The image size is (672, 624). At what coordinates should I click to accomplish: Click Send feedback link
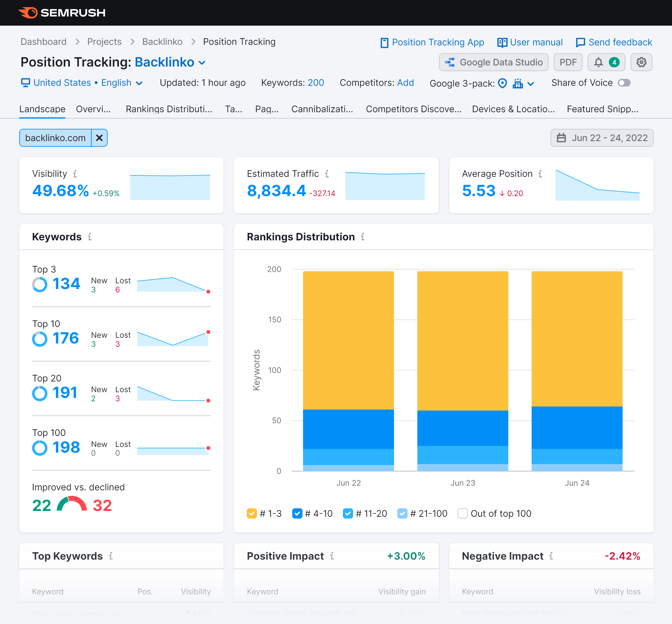pyautogui.click(x=614, y=42)
